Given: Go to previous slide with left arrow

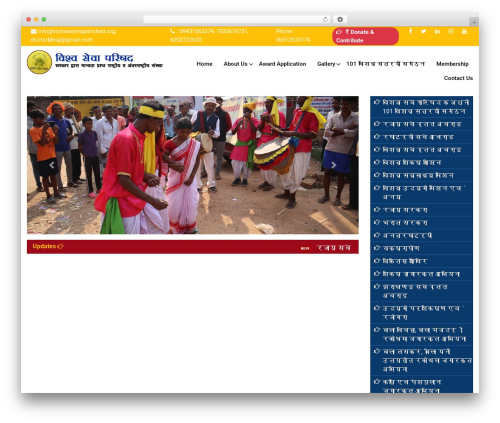Looking at the screenshot, I should point(52,165).
